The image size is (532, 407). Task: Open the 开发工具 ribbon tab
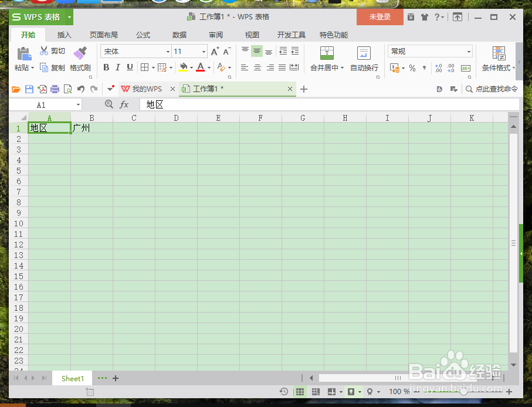pos(291,35)
